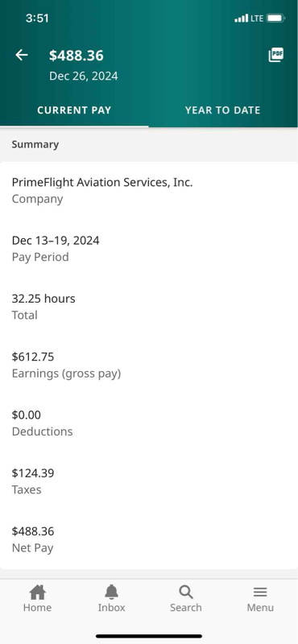Tap the home indicator bar
The height and width of the screenshot is (644, 298).
point(149,636)
